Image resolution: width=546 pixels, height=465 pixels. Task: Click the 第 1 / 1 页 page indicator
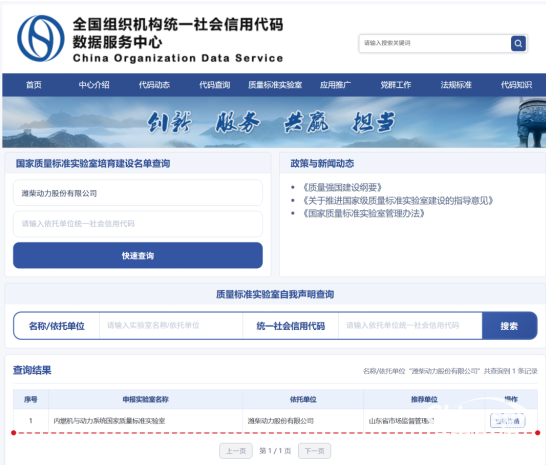[275, 451]
